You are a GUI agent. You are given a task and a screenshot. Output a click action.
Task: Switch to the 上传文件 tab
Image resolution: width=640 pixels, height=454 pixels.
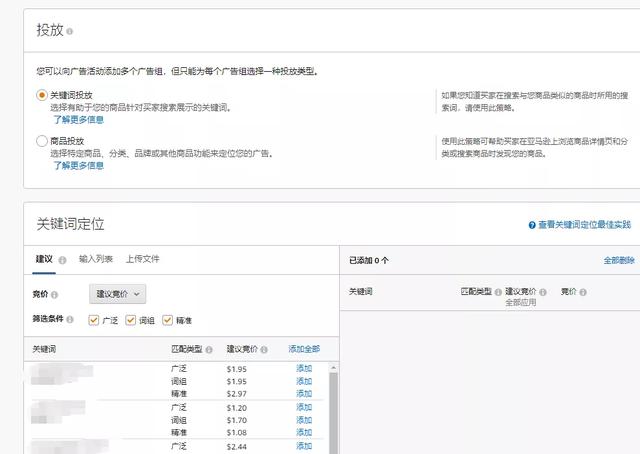click(142, 259)
